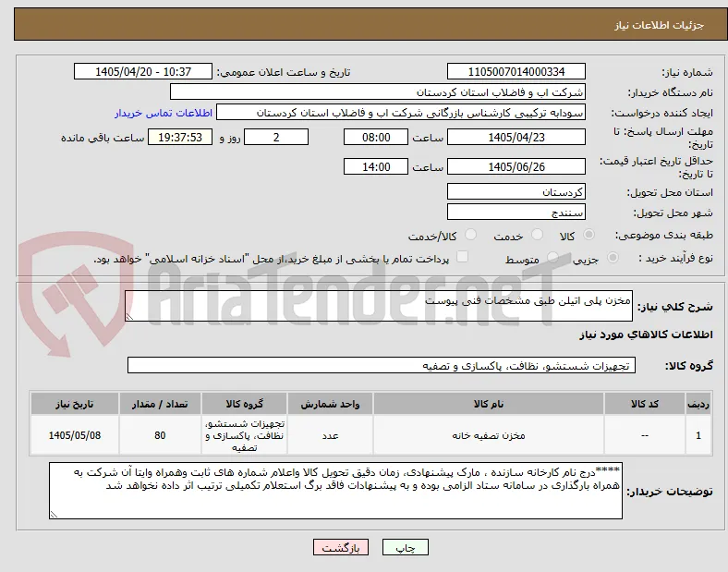Click the مخزن تصفیه خانه cell
Image resolution: width=728 pixels, height=572 pixels.
(489, 435)
